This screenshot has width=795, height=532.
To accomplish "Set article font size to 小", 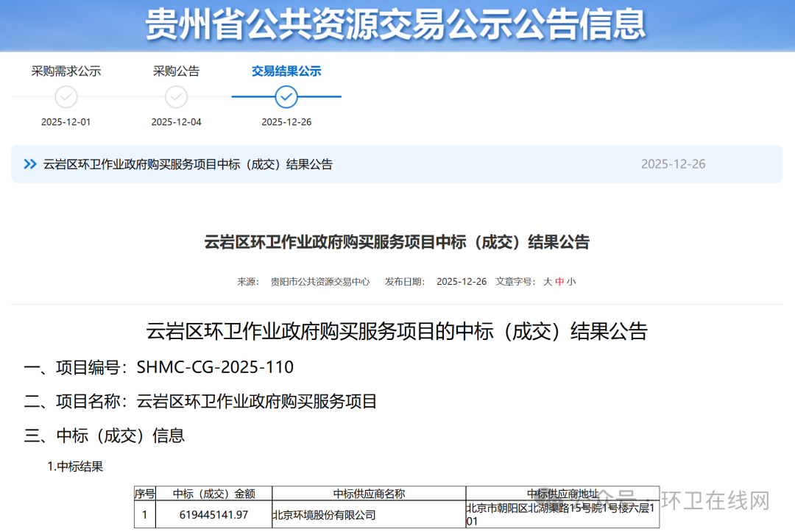I will pyautogui.click(x=571, y=282).
